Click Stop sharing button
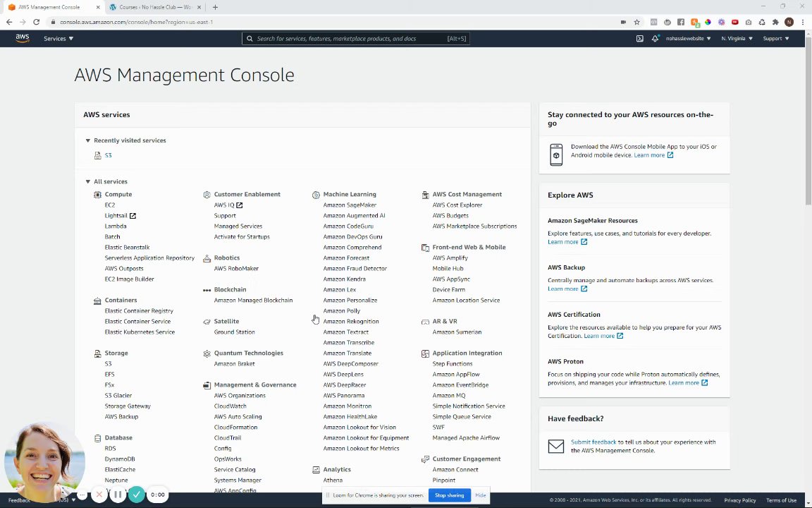 450,495
